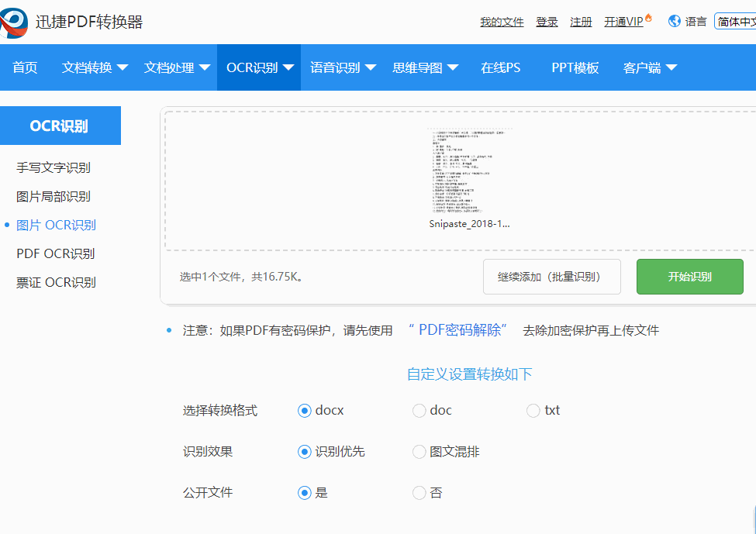
Task: Click 继续添加（批量识别）button
Action: pyautogui.click(x=551, y=277)
